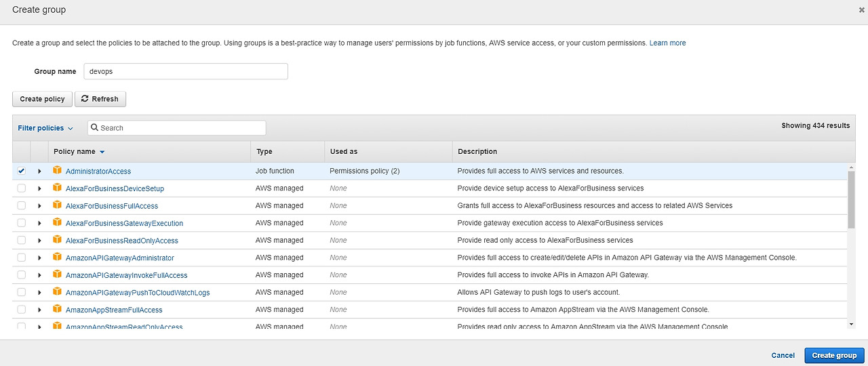This screenshot has width=868, height=366.
Task: Check the AlexaForBusinessFullAccess policy checkbox
Action: 21,205
